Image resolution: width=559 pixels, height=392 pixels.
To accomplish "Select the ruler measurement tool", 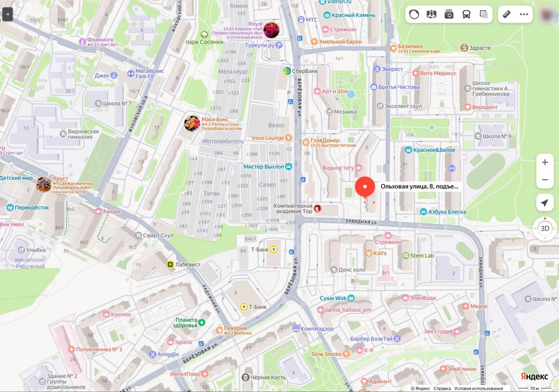I will tap(507, 14).
